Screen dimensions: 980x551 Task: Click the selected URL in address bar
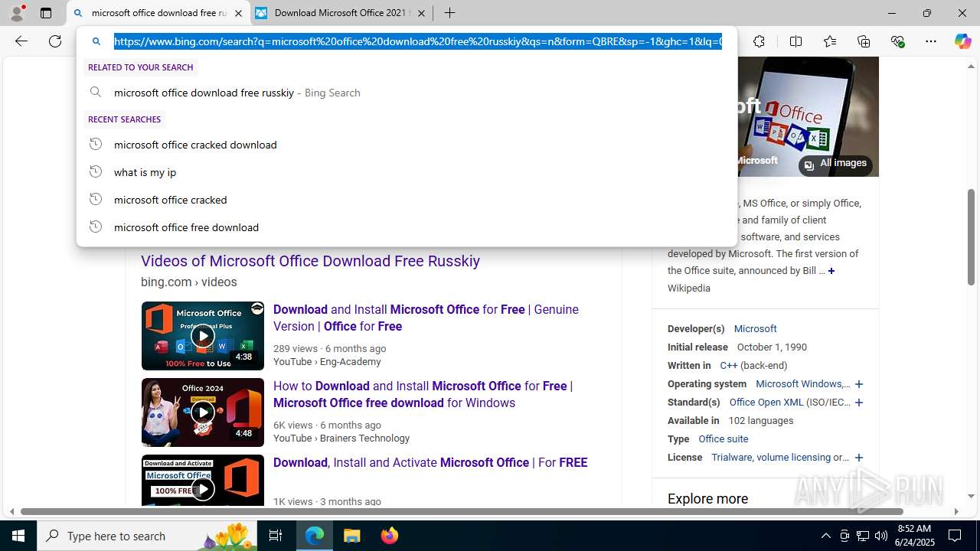[x=418, y=41]
